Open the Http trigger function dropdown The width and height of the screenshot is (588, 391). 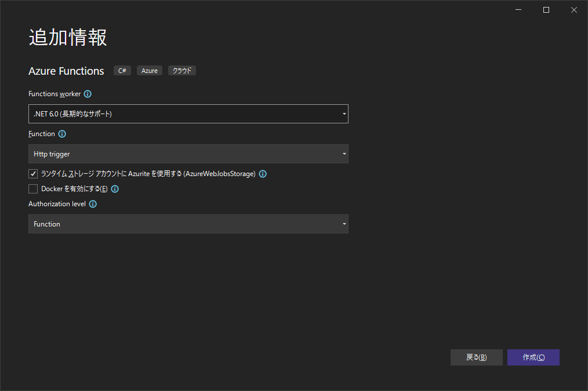188,154
